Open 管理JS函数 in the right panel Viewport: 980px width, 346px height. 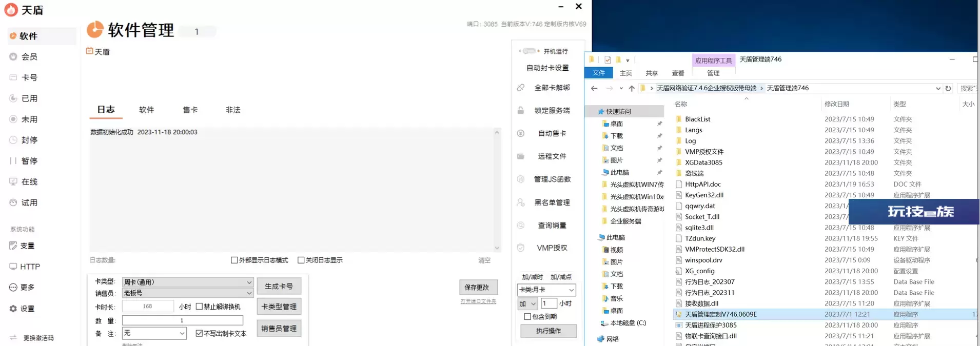[552, 179]
